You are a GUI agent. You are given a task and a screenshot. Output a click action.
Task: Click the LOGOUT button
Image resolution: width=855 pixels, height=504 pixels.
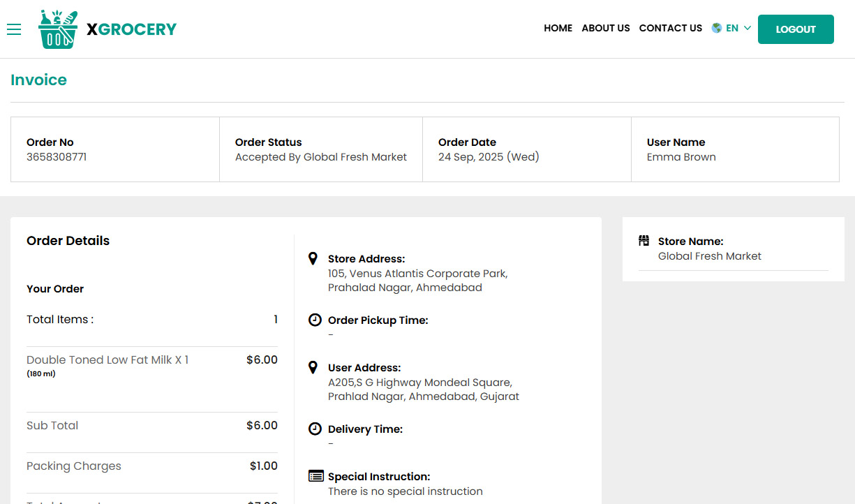(x=796, y=29)
